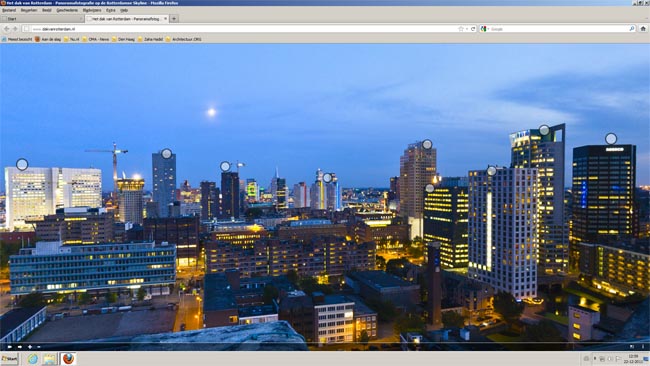Open a new tab with the plus button
650x366 pixels.
coord(174,19)
